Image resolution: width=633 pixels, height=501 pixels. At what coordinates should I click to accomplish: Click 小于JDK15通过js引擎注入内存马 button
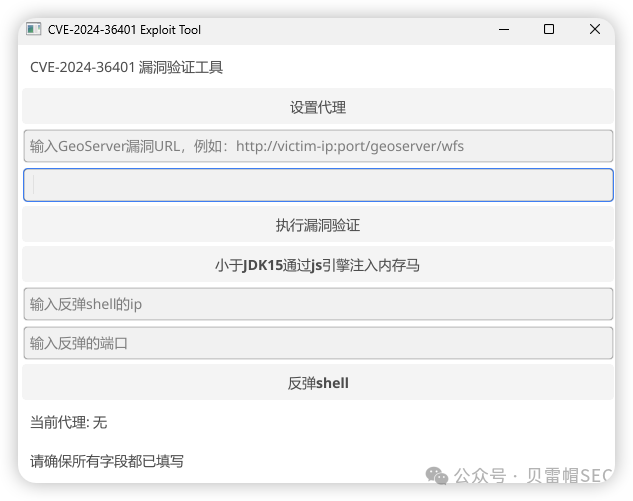point(318,264)
